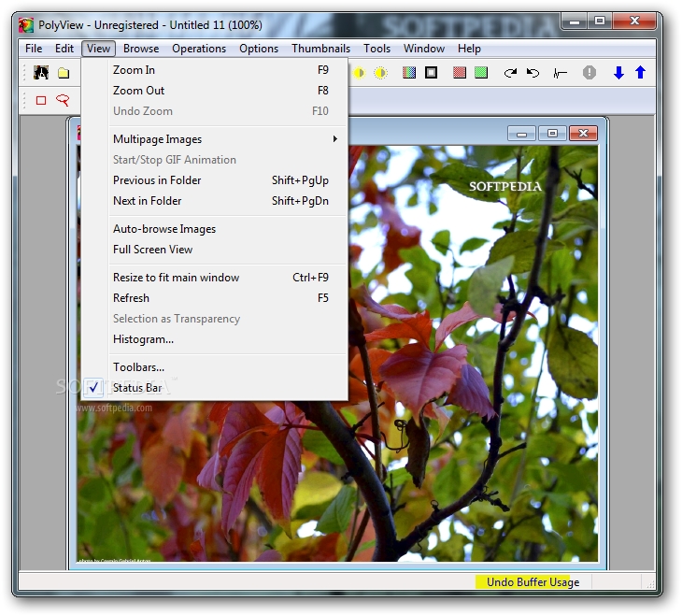Click the second yellow half-circle contrast icon
Image resolution: width=682 pixels, height=616 pixels.
coord(380,73)
